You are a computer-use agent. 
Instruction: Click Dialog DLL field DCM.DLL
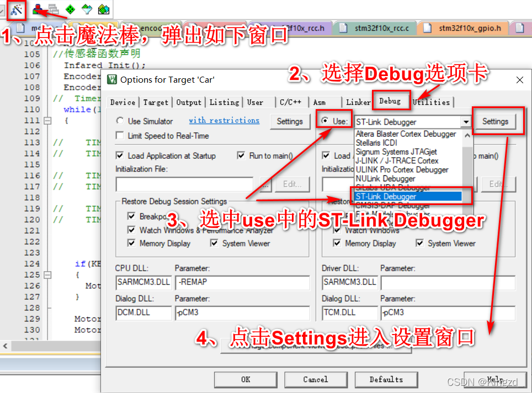pos(144,313)
